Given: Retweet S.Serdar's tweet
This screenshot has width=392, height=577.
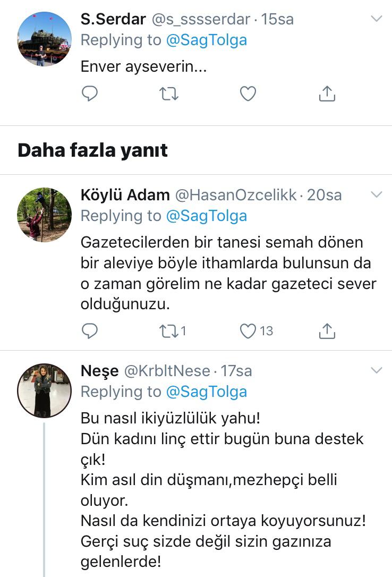Looking at the screenshot, I should pyautogui.click(x=169, y=94).
